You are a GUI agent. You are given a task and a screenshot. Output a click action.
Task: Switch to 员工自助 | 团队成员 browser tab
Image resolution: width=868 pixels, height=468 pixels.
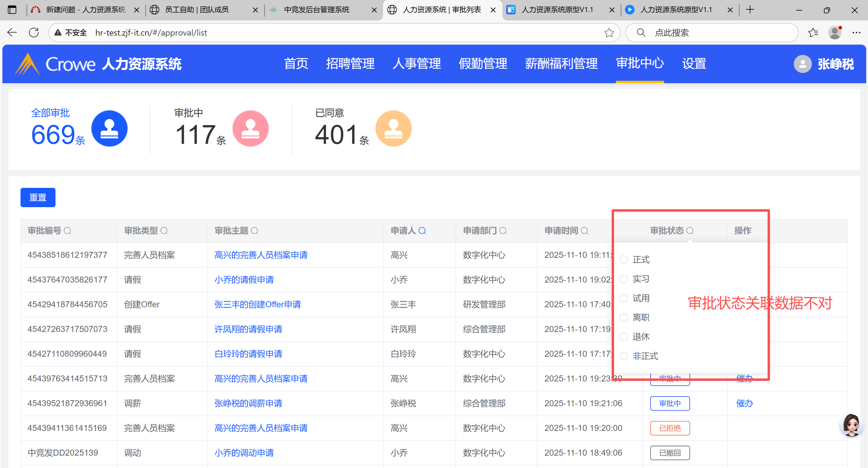coord(197,10)
